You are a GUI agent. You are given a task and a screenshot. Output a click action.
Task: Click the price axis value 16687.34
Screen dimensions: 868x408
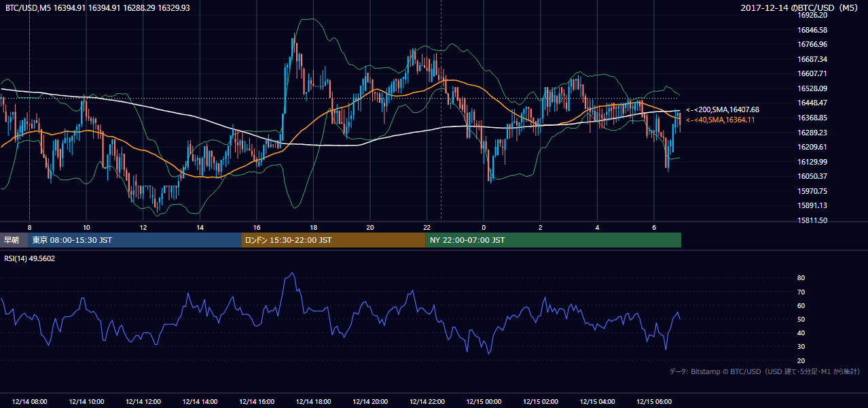point(812,59)
